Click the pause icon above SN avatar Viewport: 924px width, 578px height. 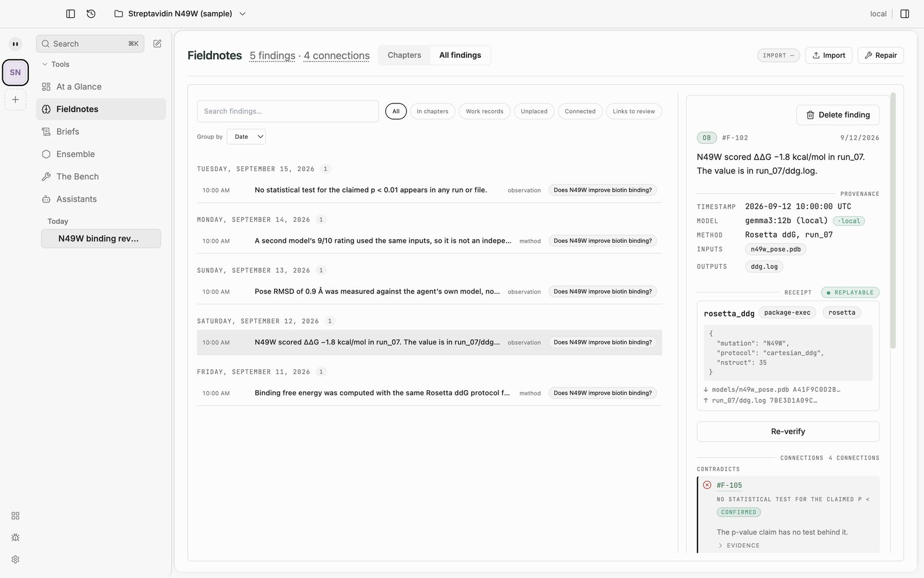(x=16, y=44)
